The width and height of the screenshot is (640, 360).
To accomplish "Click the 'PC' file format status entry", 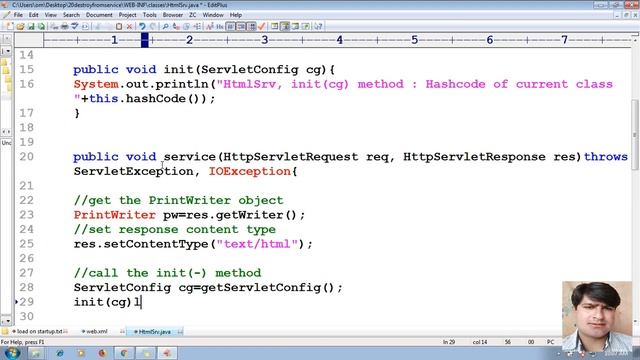I will [x=550, y=342].
